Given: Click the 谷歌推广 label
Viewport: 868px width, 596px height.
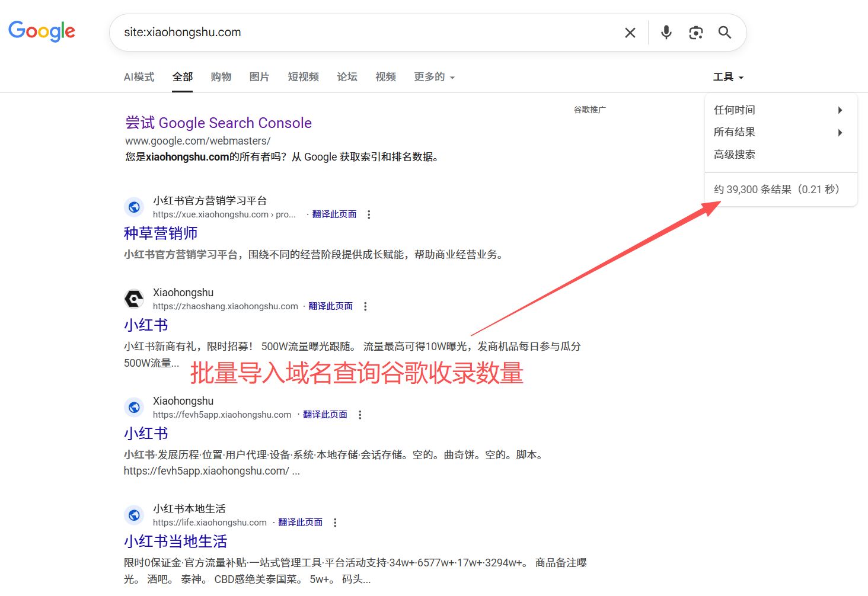Looking at the screenshot, I should 589,110.
